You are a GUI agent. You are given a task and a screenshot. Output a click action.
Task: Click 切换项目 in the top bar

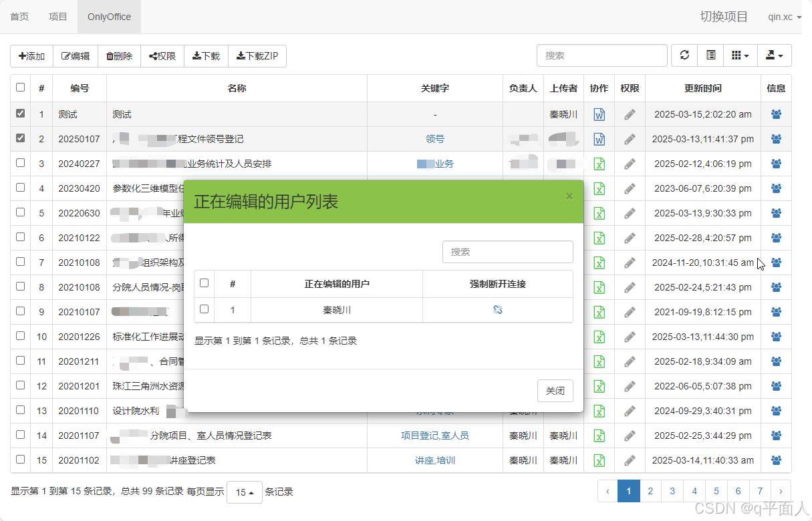click(x=724, y=17)
